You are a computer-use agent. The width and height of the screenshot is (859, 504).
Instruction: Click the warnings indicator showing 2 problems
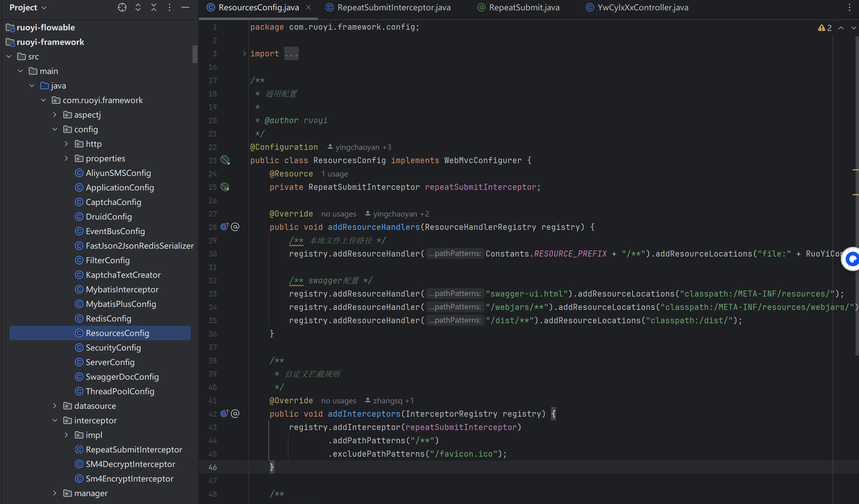824,28
